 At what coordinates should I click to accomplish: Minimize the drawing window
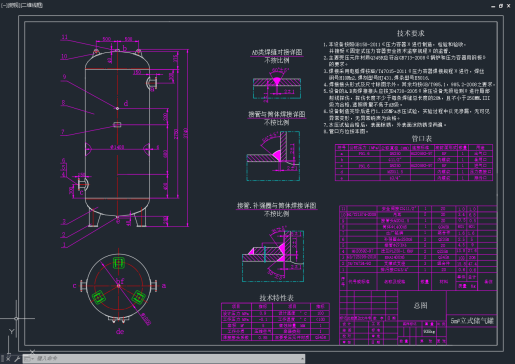click(493, 6)
